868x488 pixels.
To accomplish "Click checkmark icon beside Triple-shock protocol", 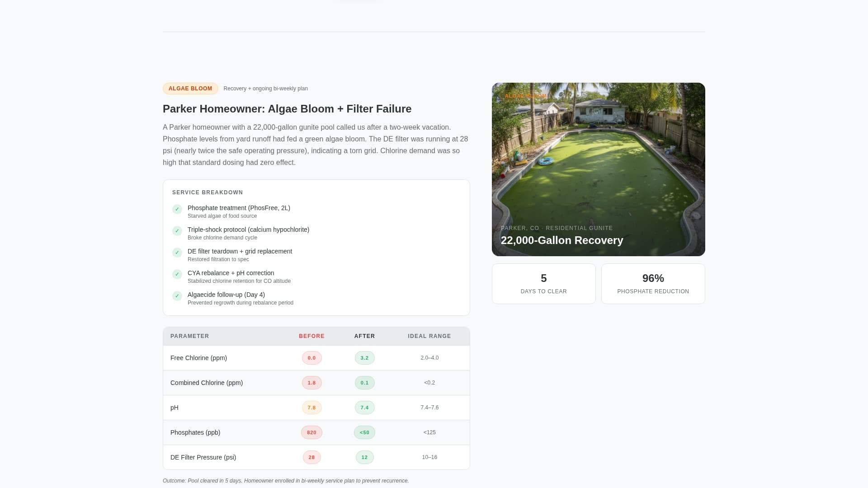I will pos(177,231).
